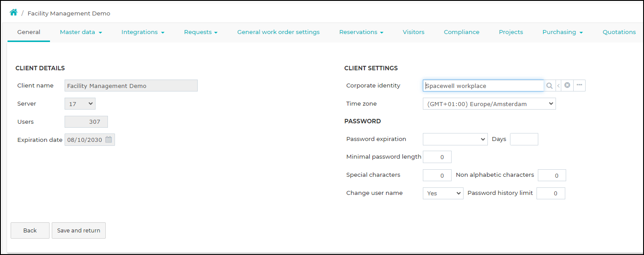Open the Time zone dropdown
Viewport: 644px width, 255px height.
tap(489, 104)
